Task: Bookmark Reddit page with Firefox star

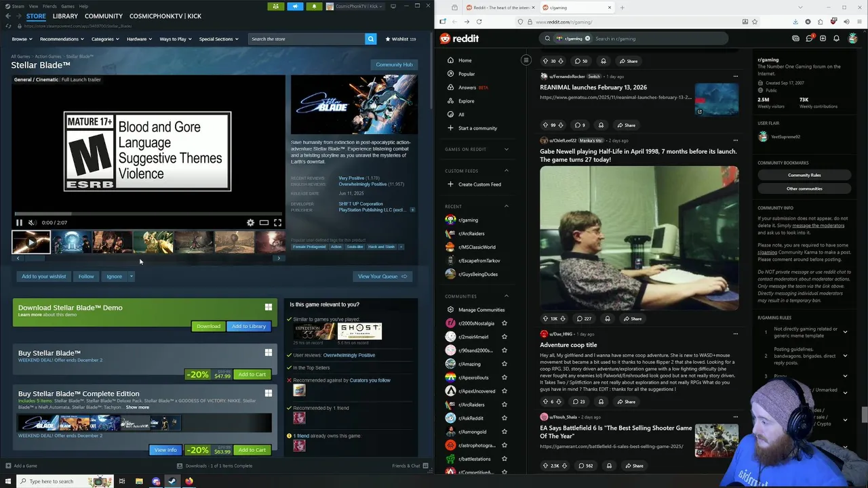Action: click(x=754, y=22)
